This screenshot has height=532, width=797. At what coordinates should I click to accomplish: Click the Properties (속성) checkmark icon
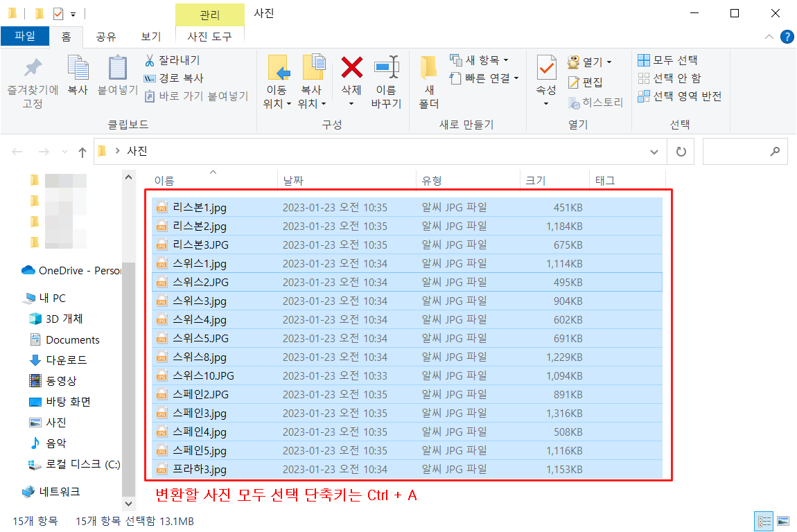click(x=546, y=68)
